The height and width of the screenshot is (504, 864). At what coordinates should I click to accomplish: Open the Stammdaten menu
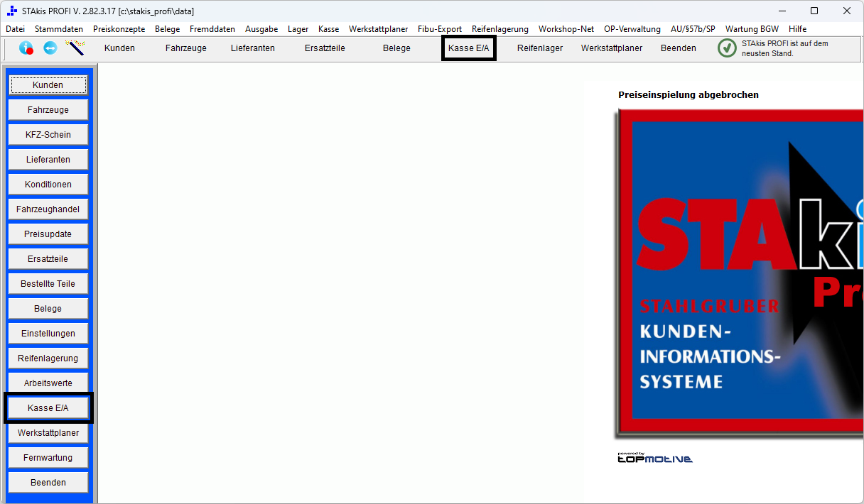point(59,29)
